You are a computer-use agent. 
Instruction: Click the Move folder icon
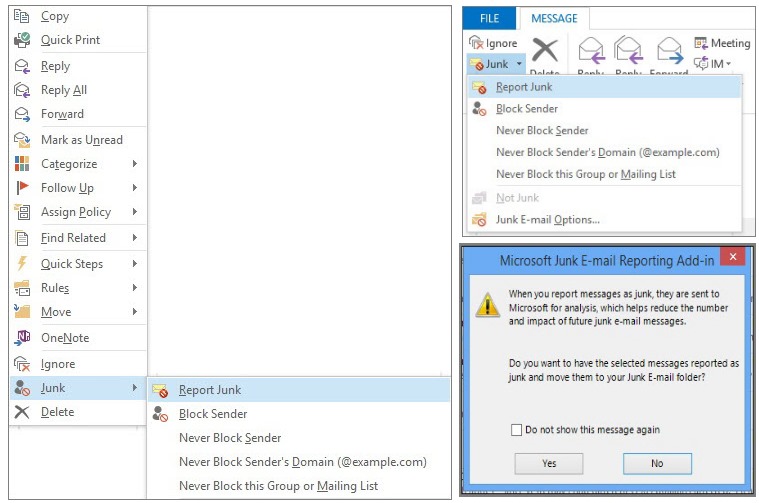pyautogui.click(x=22, y=311)
